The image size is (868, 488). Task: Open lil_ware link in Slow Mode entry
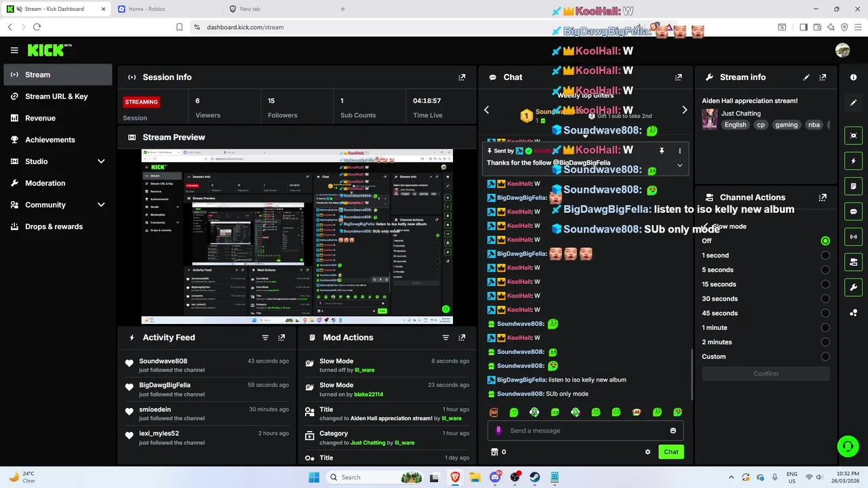tap(364, 370)
